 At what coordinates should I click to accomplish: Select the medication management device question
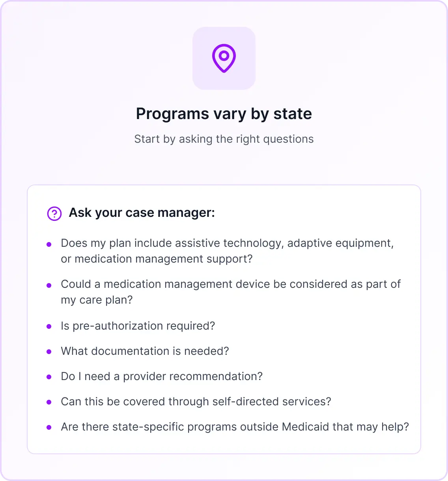coord(231,292)
